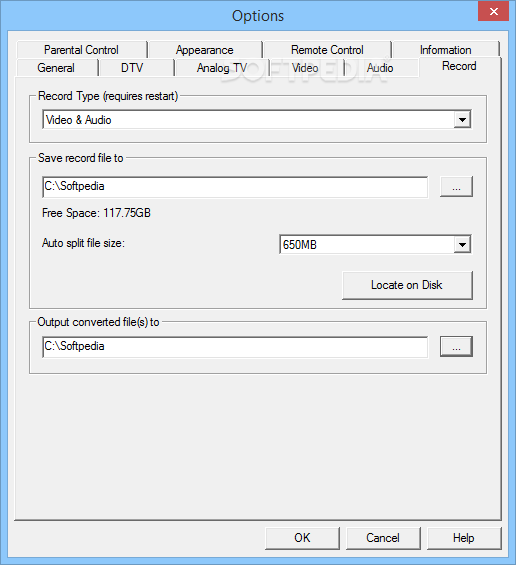Browse for the converted files output folder
This screenshot has height=565, width=516.
456,347
